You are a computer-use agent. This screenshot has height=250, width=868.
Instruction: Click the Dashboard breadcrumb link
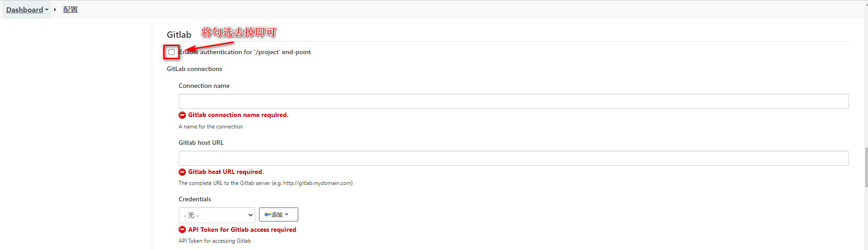click(24, 10)
